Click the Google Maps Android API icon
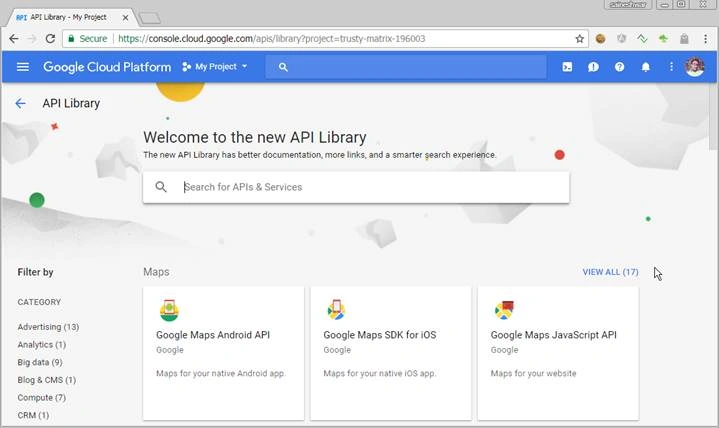This screenshot has height=428, width=719. [x=169, y=310]
